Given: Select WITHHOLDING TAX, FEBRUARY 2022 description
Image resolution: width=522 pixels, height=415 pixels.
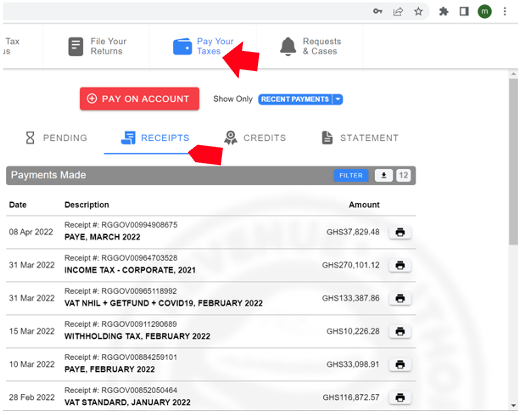Looking at the screenshot, I should coord(137,336).
